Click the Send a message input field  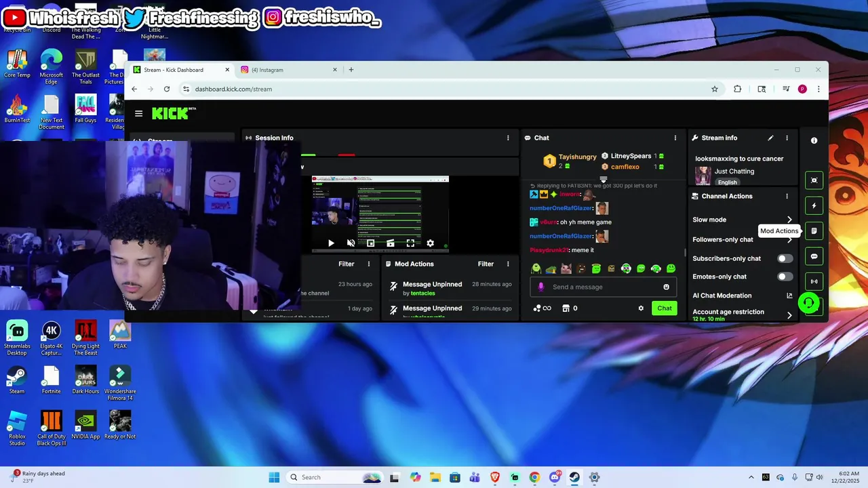[x=604, y=287]
